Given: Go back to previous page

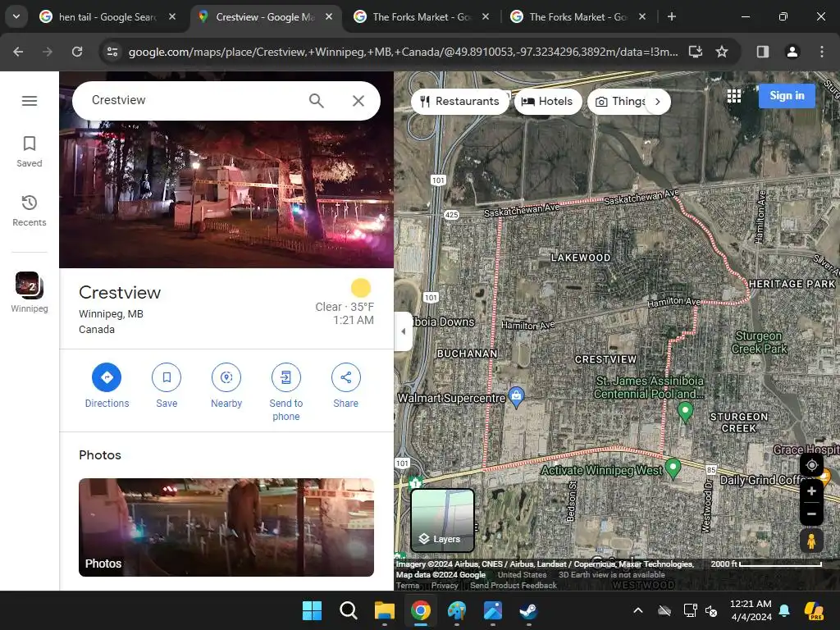Looking at the screenshot, I should pyautogui.click(x=18, y=52).
